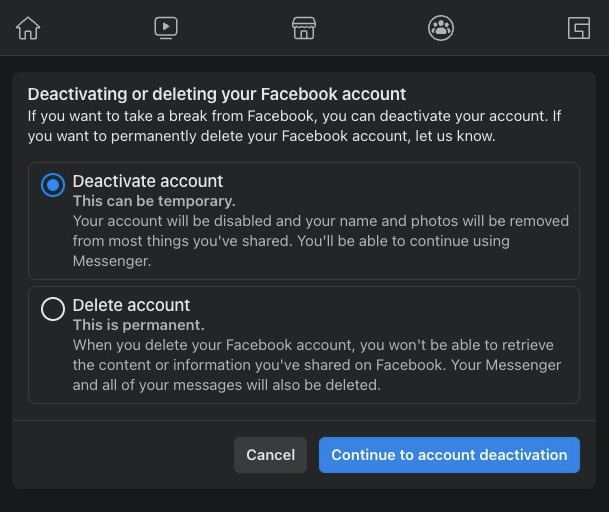This screenshot has width=609, height=512.
Task: Click the "Delete account" option title
Action: coord(131,306)
